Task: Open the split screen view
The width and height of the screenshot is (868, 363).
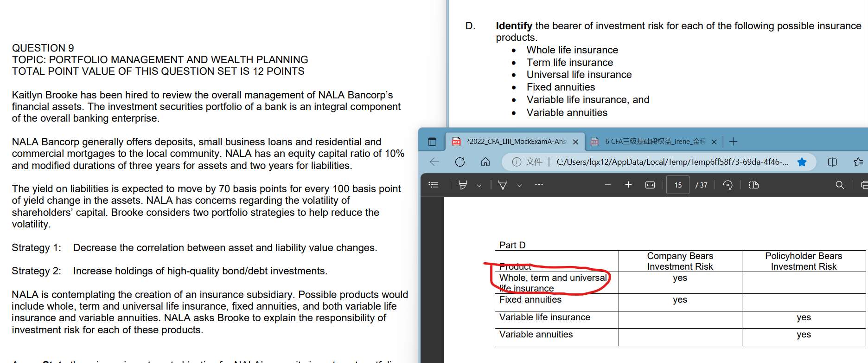Action: (832, 162)
